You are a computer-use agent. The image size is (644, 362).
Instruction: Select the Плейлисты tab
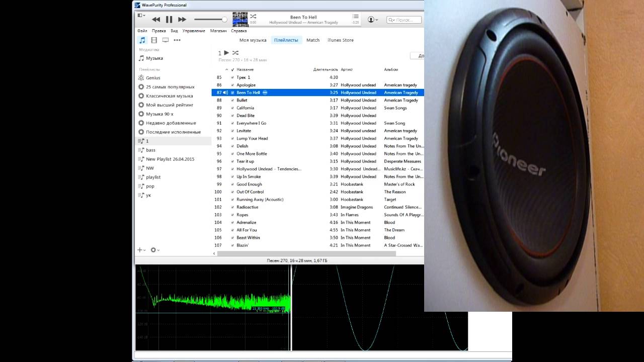tap(286, 40)
